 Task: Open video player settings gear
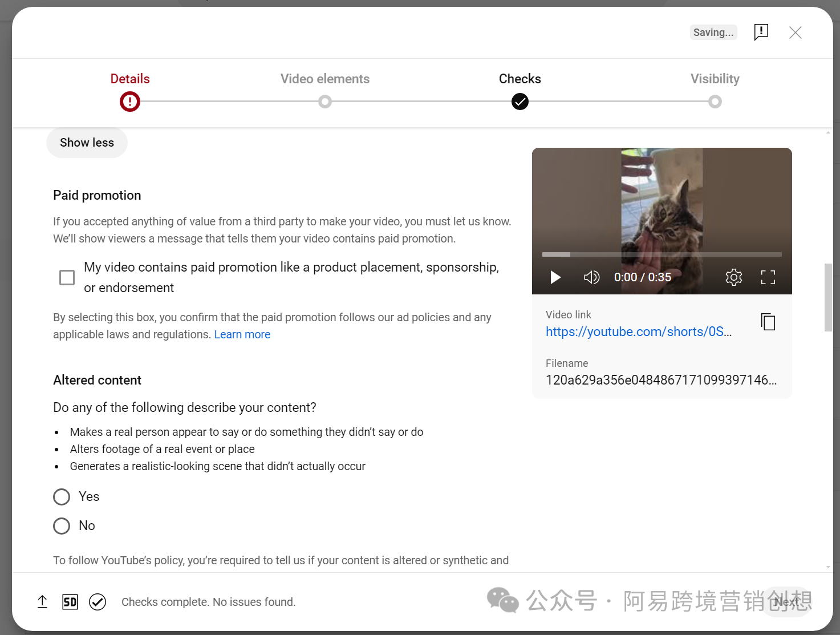(733, 277)
